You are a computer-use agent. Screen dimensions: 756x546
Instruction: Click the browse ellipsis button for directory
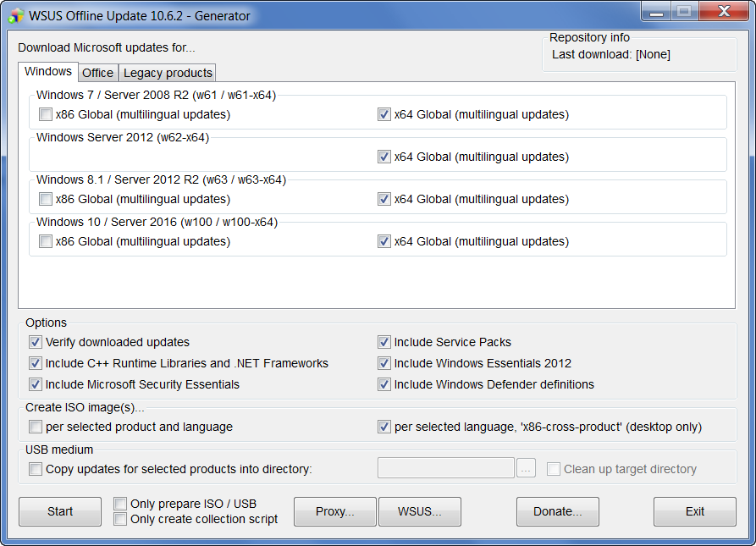(526, 468)
